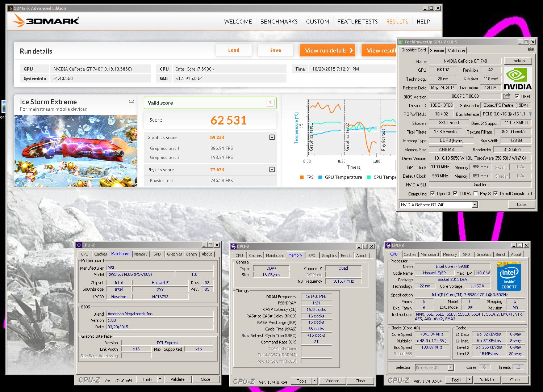Open Tools dropdown arrow in CPU-Z Mainboard window
Viewport: 543px width, 392px height.
click(x=160, y=379)
